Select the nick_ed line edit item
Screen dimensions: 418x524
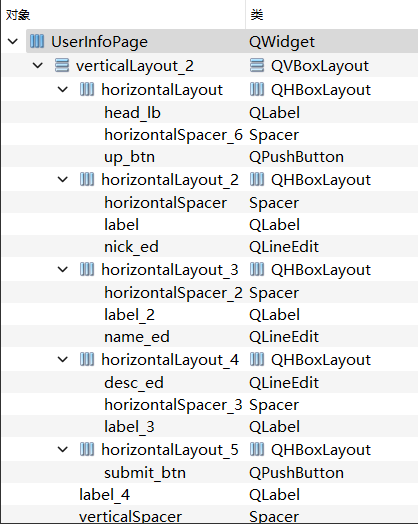click(131, 247)
